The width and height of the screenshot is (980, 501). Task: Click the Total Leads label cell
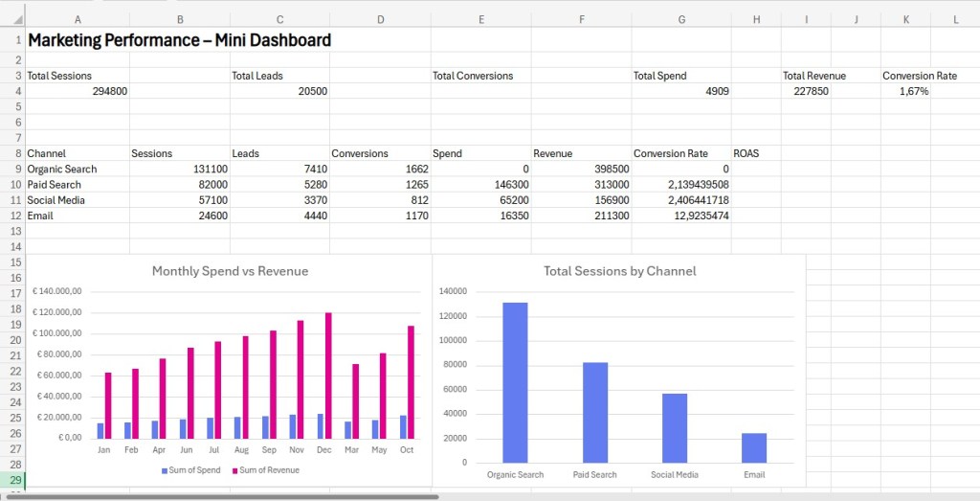(x=280, y=76)
